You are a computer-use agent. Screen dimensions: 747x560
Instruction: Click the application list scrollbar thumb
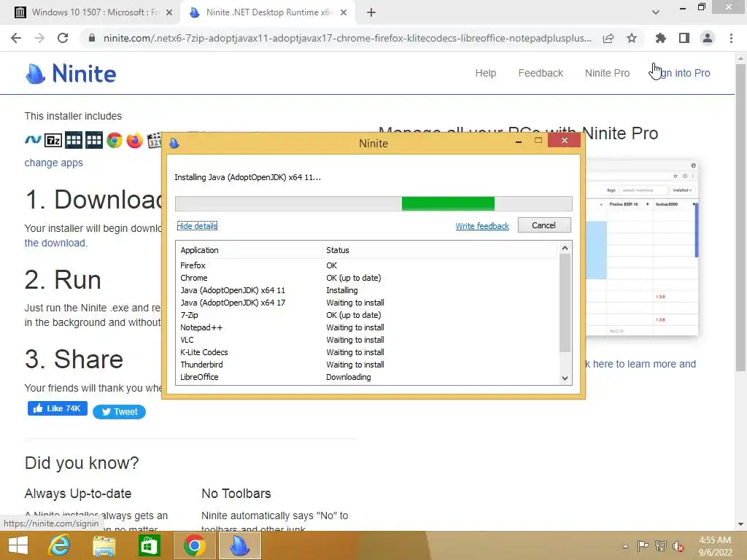click(x=565, y=303)
